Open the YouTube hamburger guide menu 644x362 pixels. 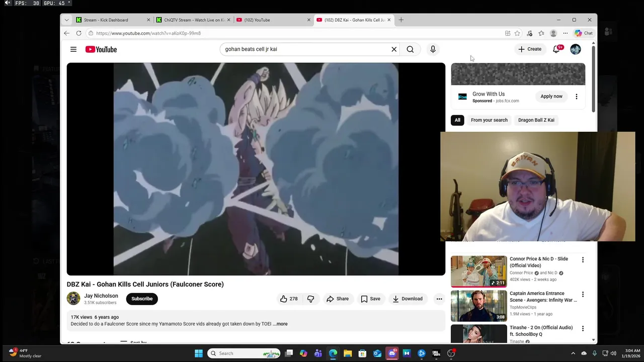tap(73, 49)
